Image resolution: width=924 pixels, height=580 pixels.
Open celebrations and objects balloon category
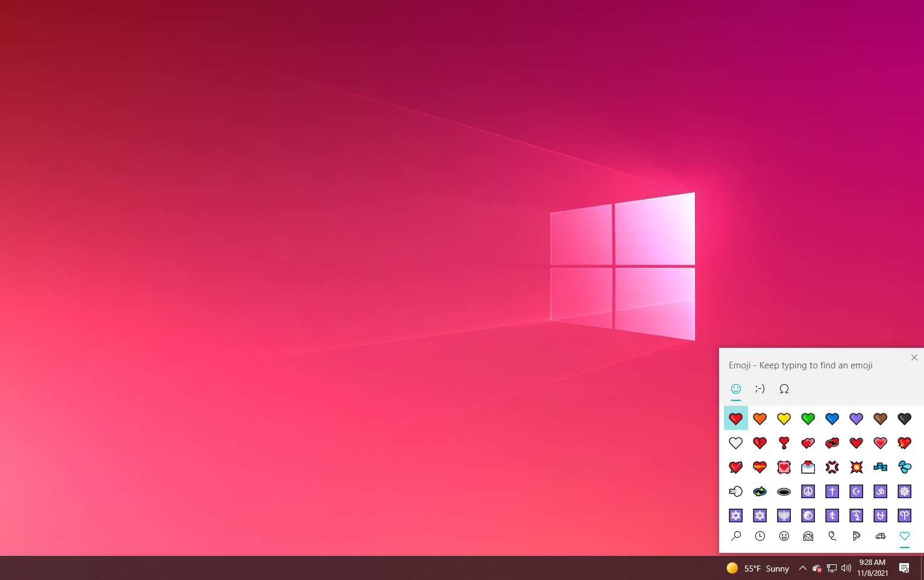click(832, 536)
